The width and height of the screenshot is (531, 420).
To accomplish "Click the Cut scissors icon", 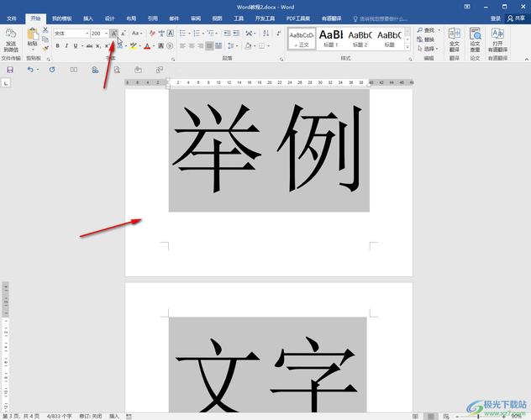I will click(45, 30).
